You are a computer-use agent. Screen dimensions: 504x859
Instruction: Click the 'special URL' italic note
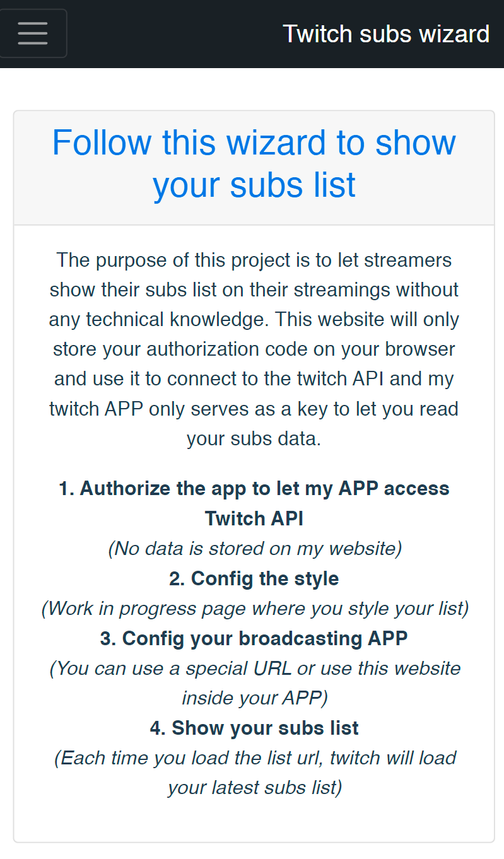tap(254, 683)
